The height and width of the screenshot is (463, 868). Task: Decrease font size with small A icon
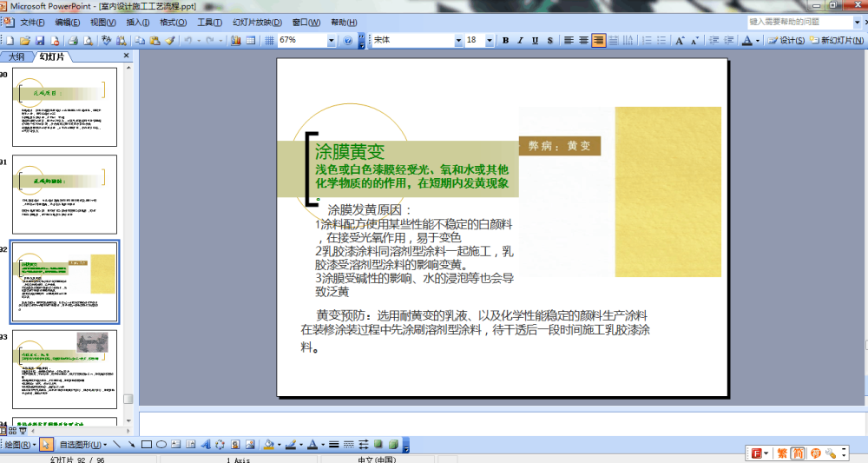[x=694, y=41]
